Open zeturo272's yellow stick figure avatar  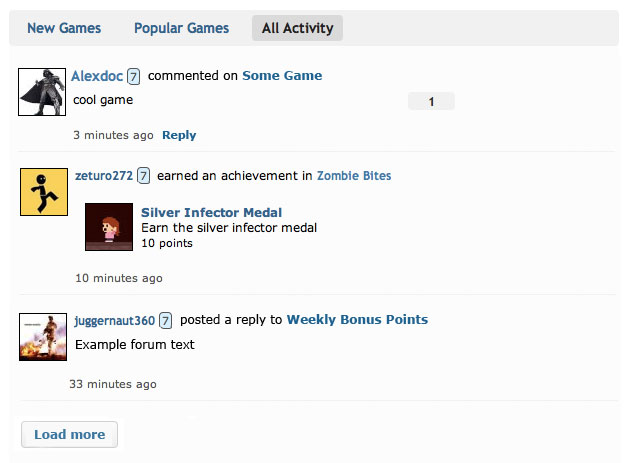(x=44, y=192)
